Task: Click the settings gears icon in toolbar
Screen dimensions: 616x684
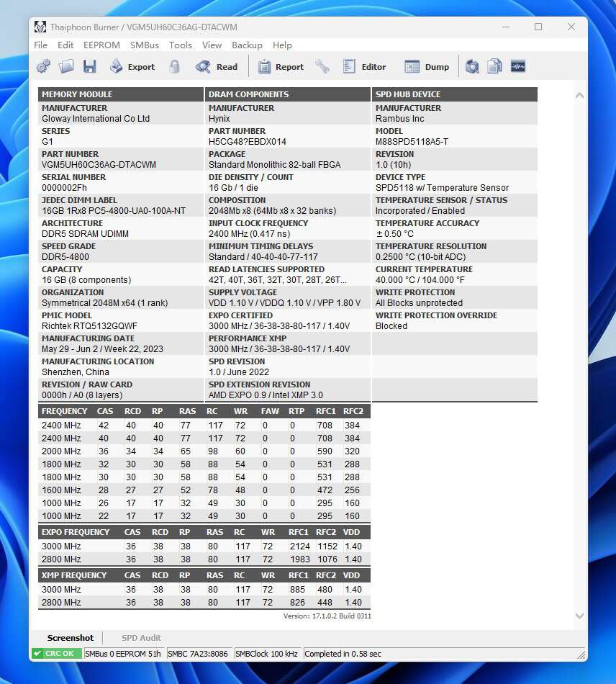Action: click(43, 67)
